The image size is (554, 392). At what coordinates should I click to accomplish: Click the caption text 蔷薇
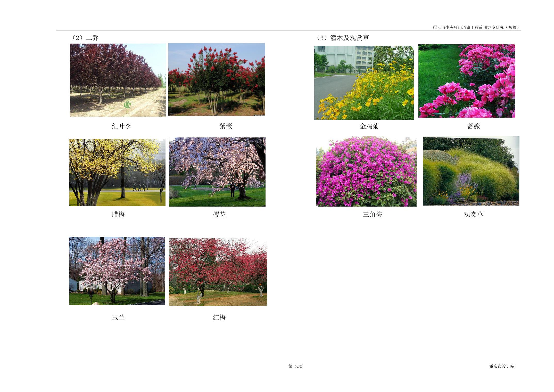point(474,126)
